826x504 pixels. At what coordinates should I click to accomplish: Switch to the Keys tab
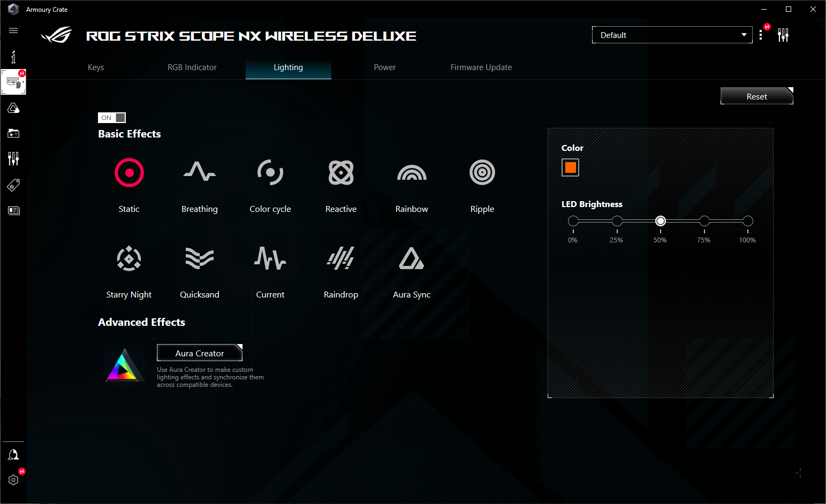pos(96,67)
